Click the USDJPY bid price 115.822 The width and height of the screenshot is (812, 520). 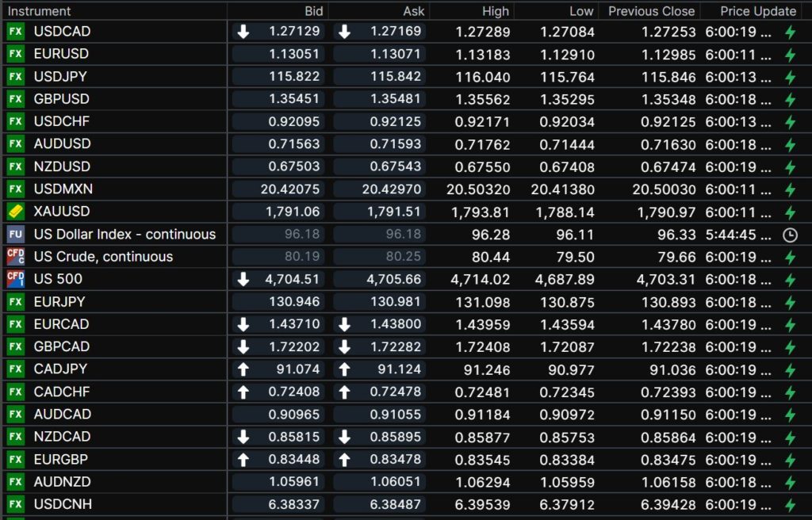click(x=295, y=77)
